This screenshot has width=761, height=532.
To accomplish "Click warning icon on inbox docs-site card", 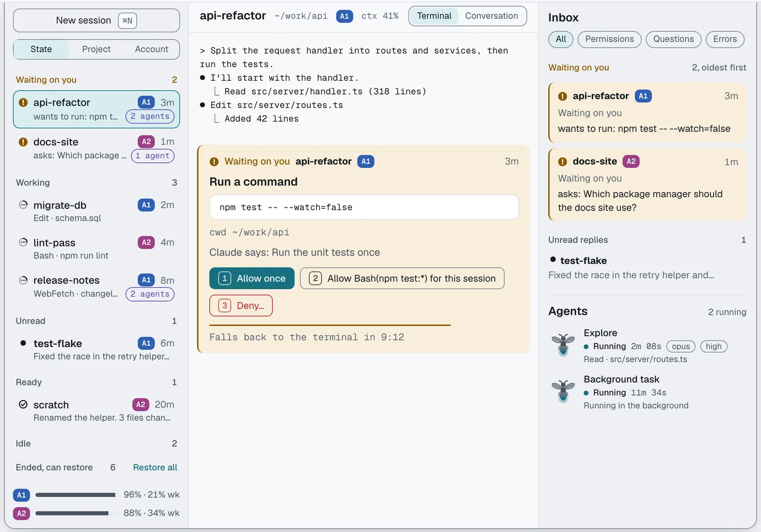I will [x=562, y=162].
